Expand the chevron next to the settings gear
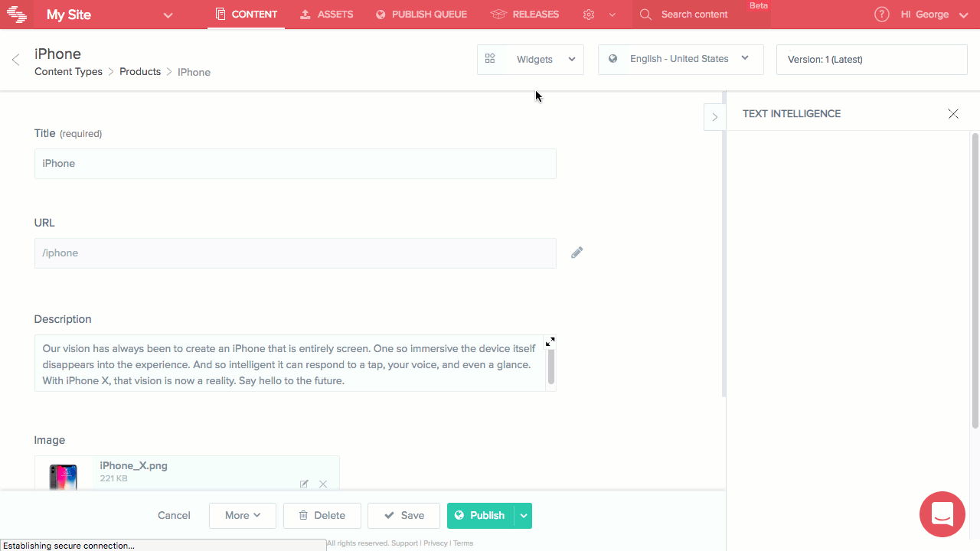The height and width of the screenshot is (551, 980). (612, 15)
